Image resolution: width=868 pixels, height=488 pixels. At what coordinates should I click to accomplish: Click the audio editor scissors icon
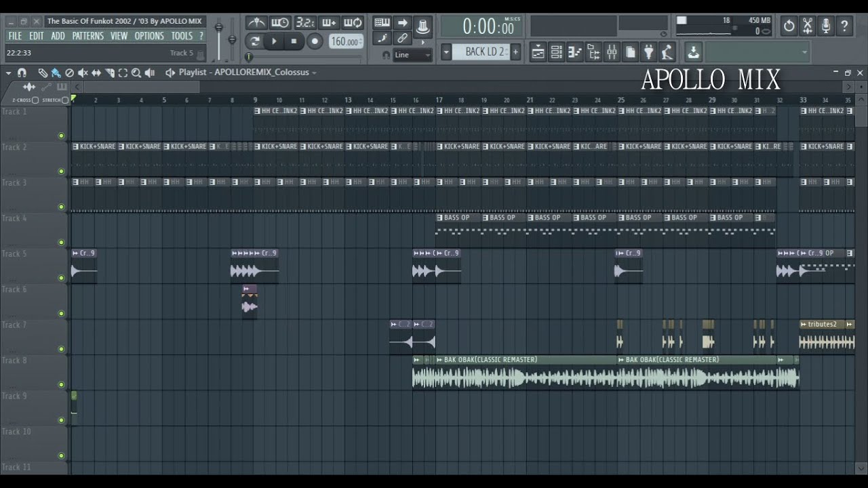coord(808,26)
